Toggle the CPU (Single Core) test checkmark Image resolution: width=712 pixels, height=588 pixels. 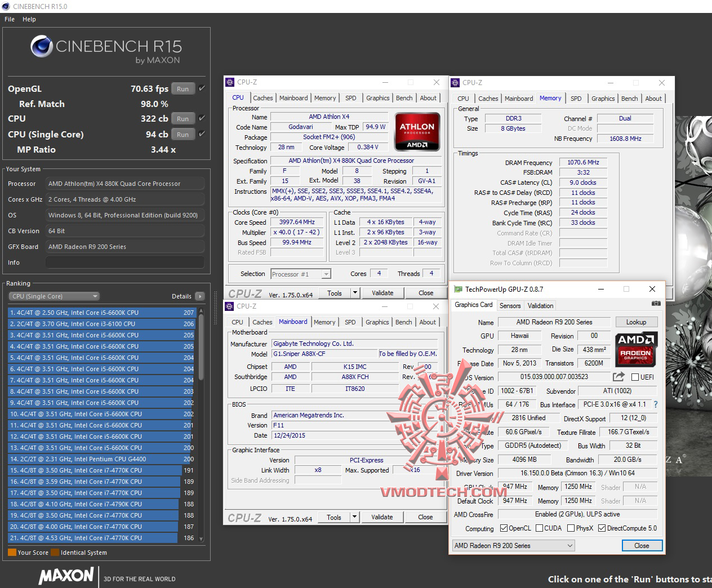[x=202, y=134]
